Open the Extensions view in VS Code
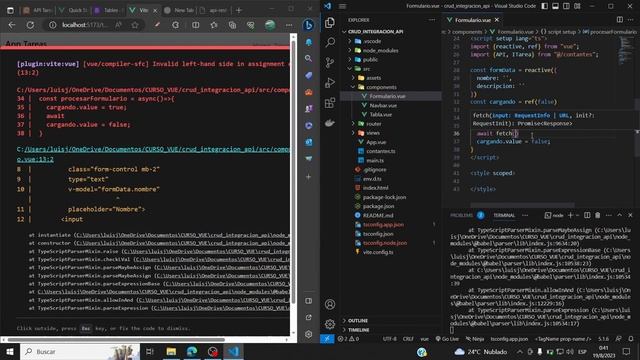Viewport: 640px width, 360px height. [330, 102]
